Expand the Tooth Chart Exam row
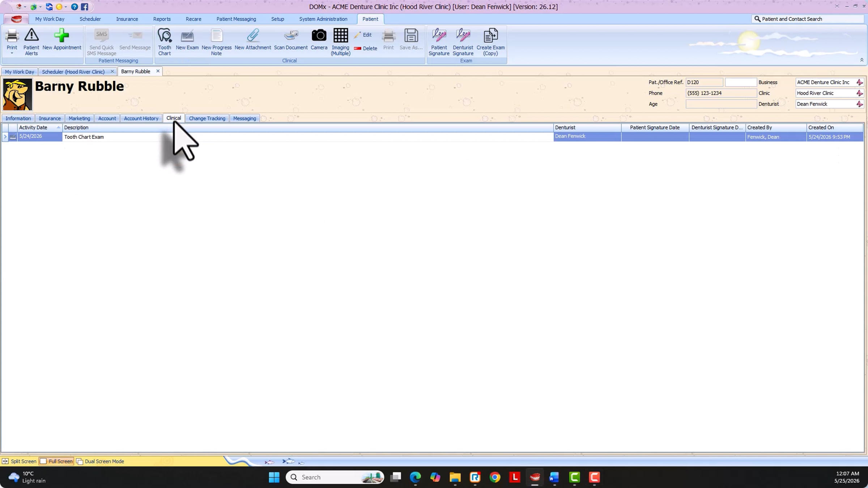 coord(5,137)
